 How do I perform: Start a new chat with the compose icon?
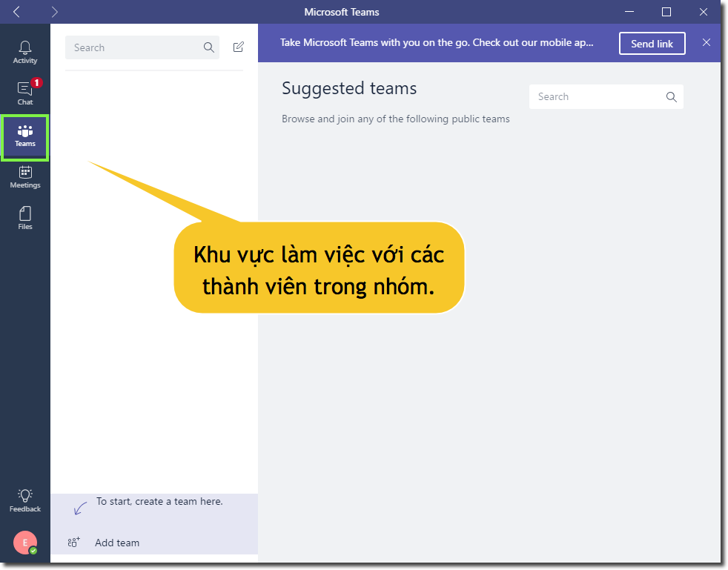(238, 47)
